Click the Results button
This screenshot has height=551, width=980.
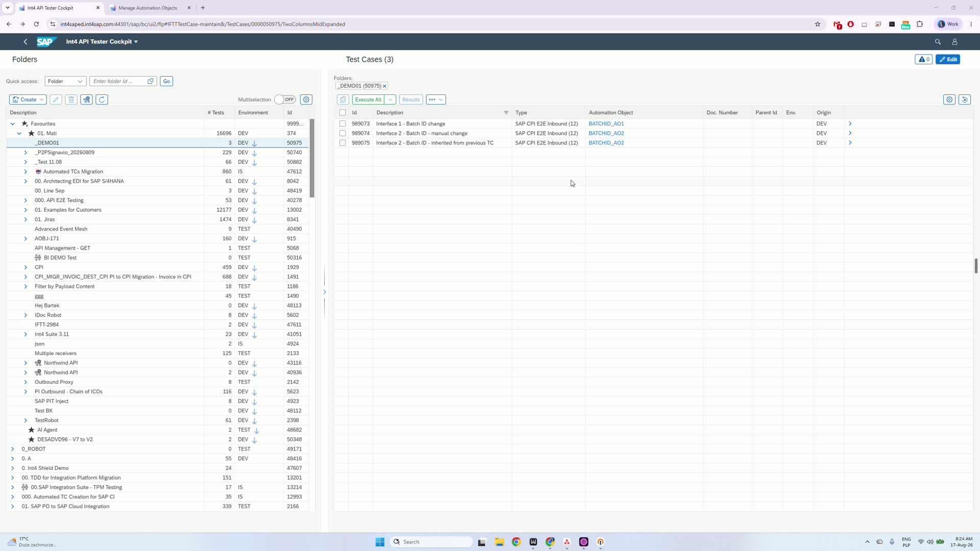point(411,99)
